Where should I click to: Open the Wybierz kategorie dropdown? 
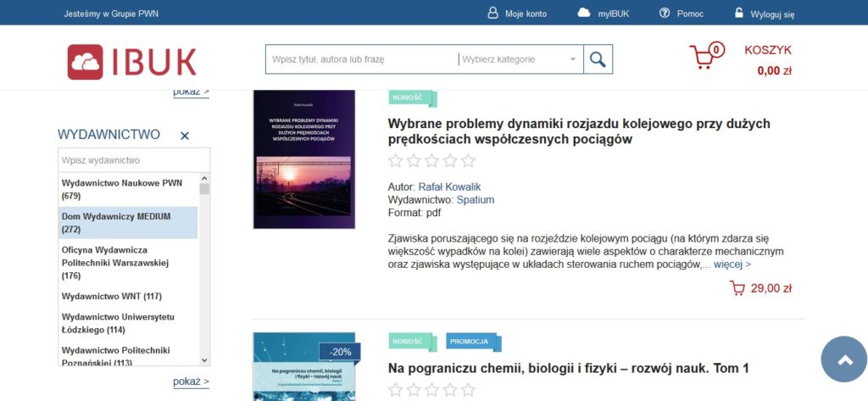(x=520, y=59)
